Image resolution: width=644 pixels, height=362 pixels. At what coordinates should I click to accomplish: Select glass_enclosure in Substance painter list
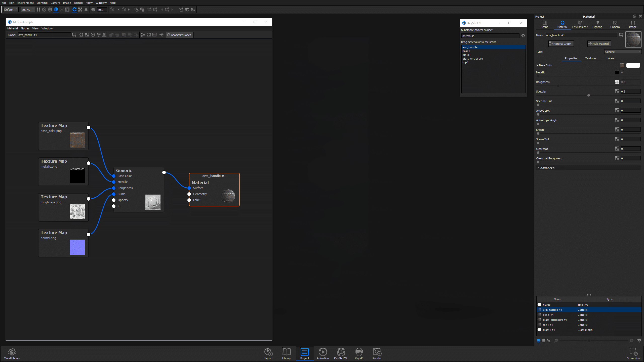[x=493, y=59]
